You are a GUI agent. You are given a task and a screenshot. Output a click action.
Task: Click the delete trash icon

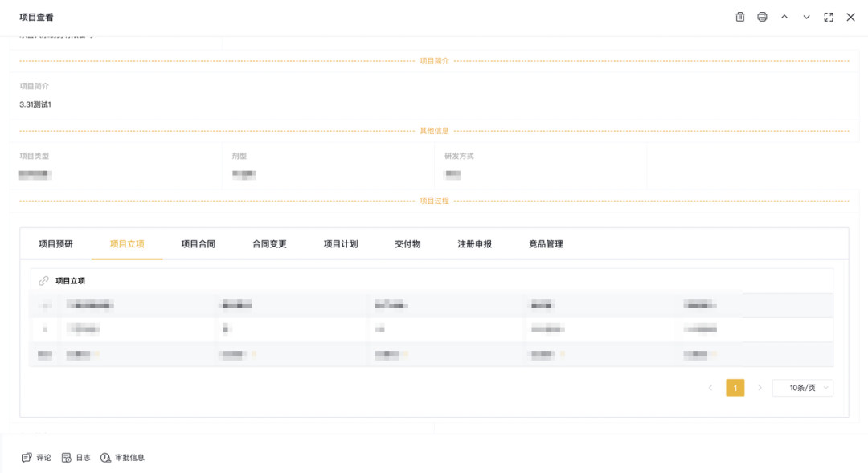click(740, 17)
